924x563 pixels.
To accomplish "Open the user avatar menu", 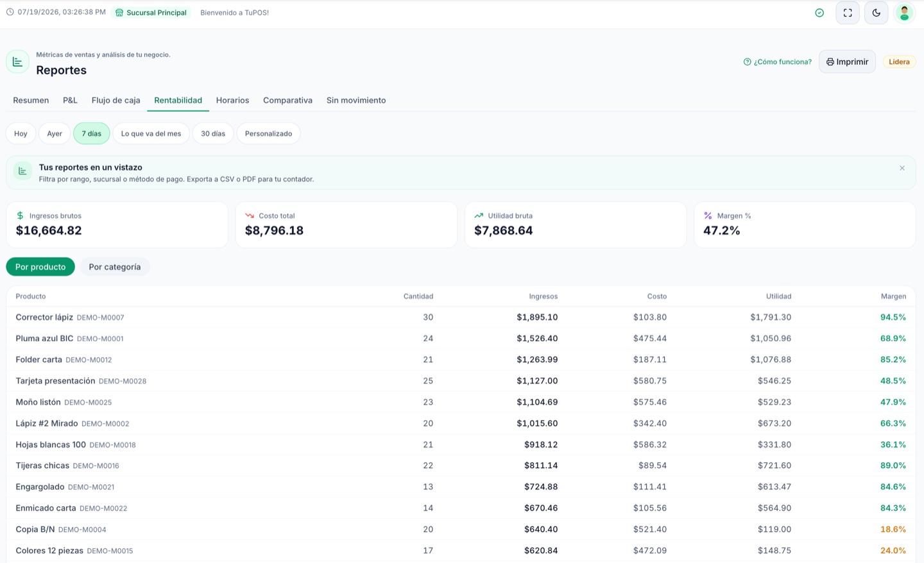I will [904, 13].
